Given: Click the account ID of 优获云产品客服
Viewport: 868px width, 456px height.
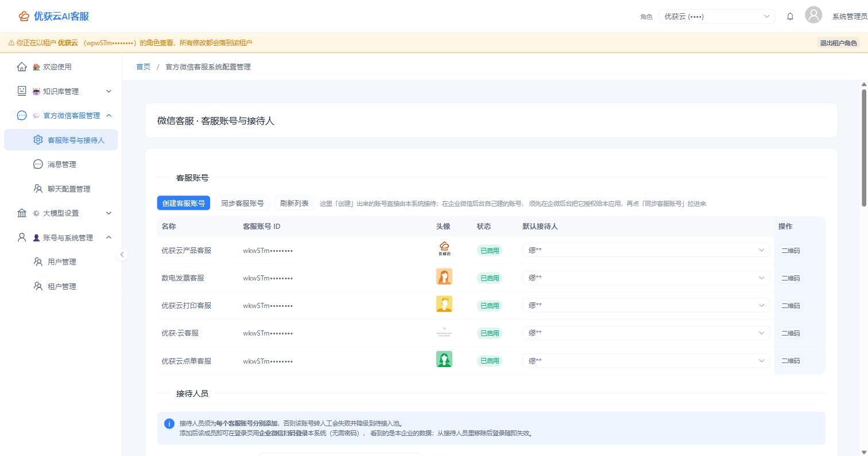Looking at the screenshot, I should (268, 250).
